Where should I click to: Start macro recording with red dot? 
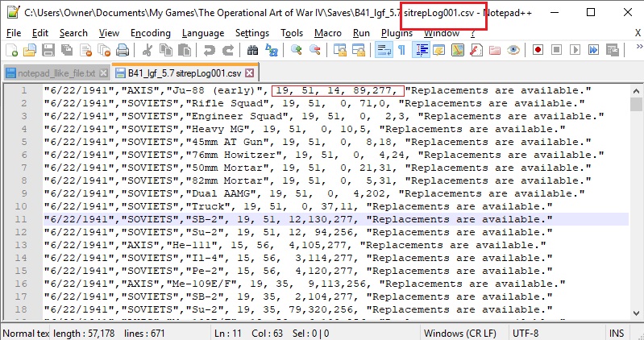pos(538,50)
